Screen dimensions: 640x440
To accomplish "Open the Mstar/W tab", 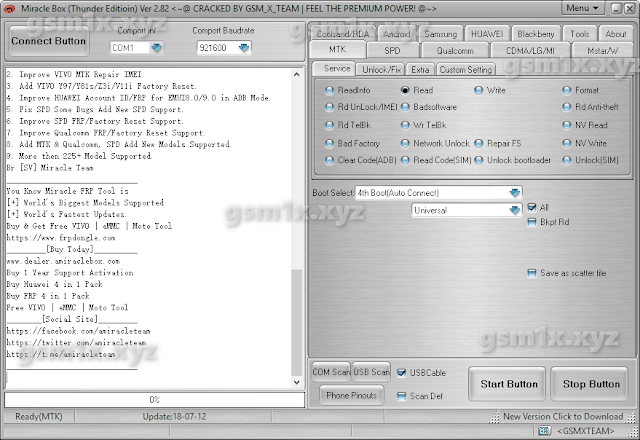I will point(602,51).
